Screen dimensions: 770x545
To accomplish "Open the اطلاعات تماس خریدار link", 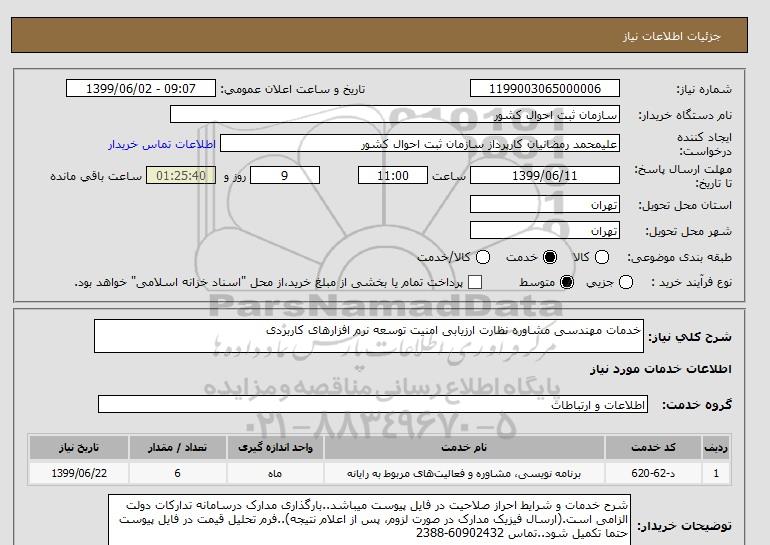I will pos(162,144).
